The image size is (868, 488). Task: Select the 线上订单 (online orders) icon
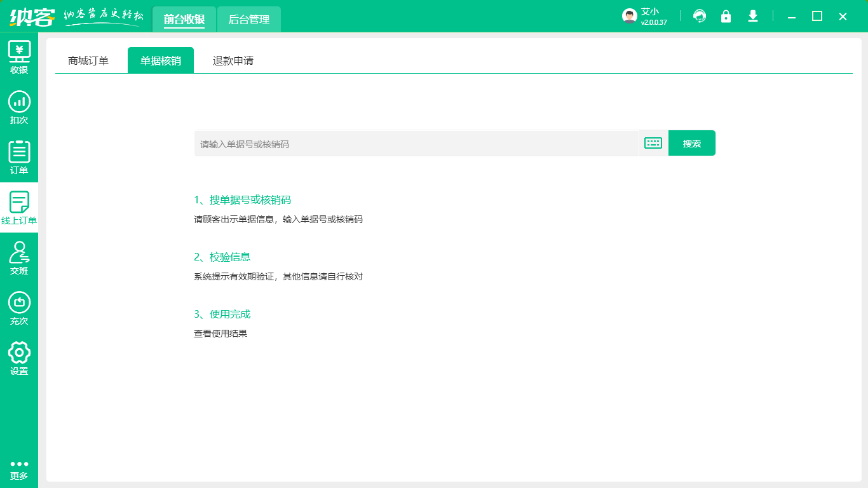pos(19,207)
